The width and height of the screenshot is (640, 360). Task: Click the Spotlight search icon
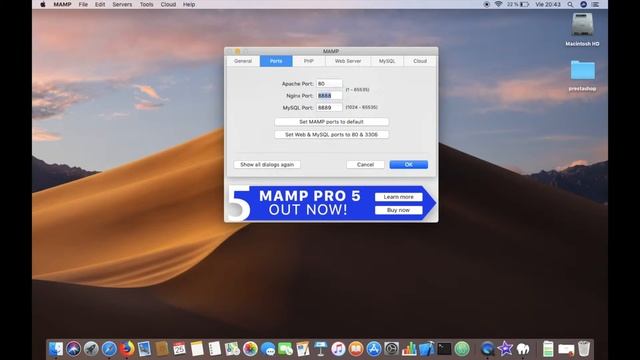pos(570,4)
